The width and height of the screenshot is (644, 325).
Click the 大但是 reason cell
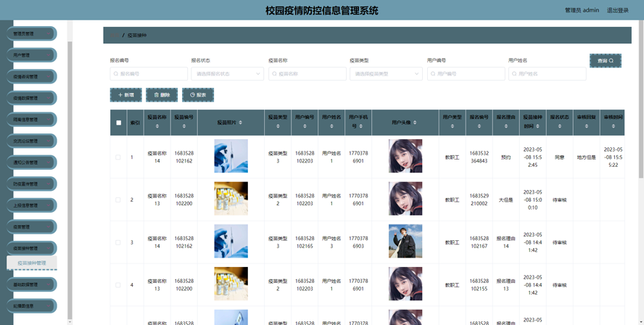point(506,199)
